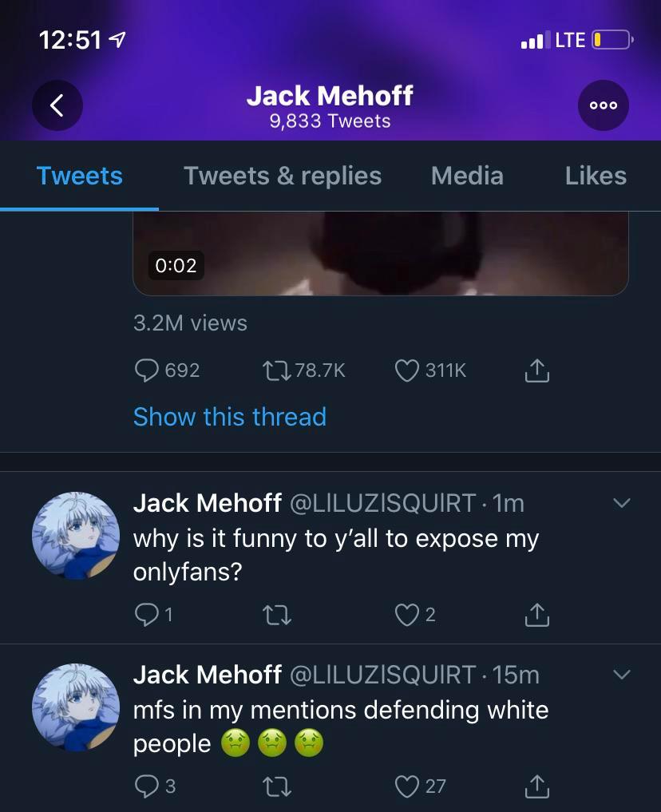
Task: Open the Media tab
Action: pyautogui.click(x=467, y=176)
